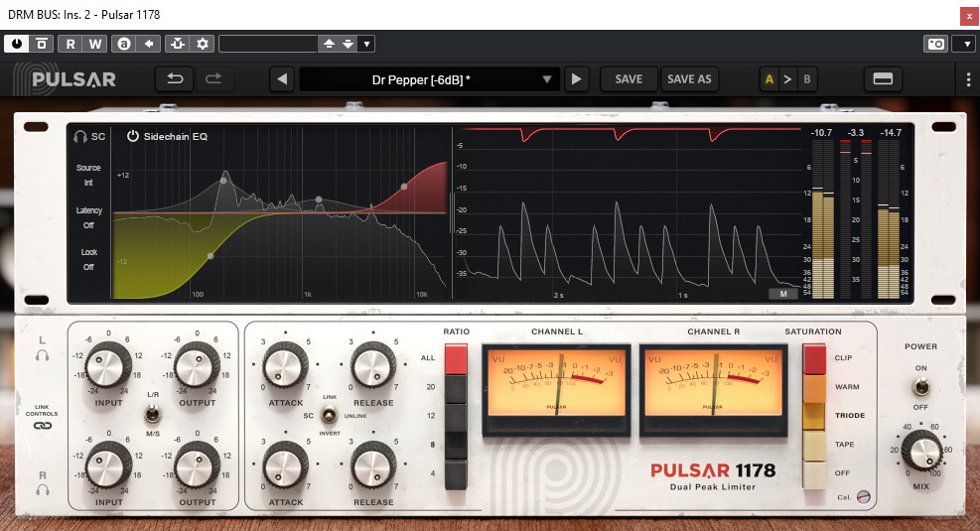Screen dimensions: 980x531
Task: Click the top ATTACK knob
Action: coord(285,365)
